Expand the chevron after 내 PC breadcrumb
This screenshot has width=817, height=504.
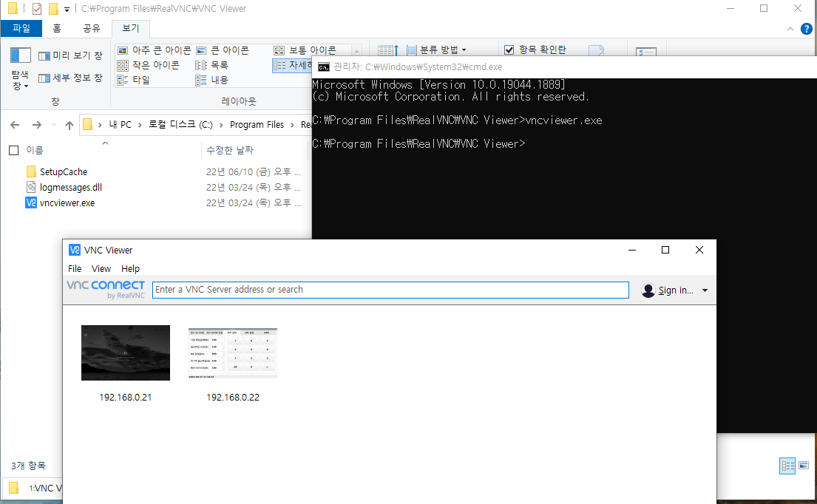coord(140,125)
